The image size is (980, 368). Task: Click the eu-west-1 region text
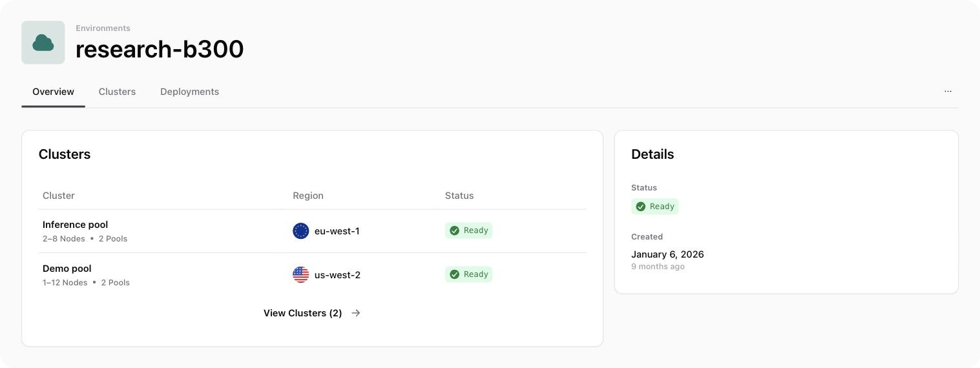point(337,231)
